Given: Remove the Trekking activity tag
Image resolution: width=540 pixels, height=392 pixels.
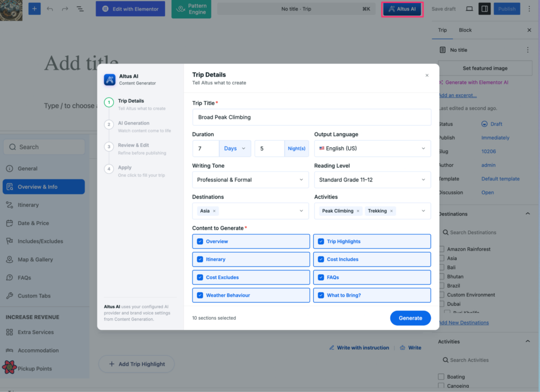Looking at the screenshot, I should [391, 211].
